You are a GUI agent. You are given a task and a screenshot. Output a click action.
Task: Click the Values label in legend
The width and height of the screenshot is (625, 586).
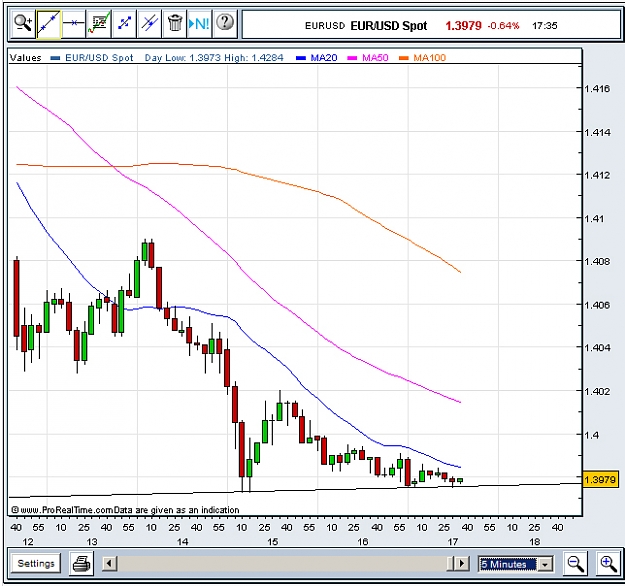(26, 58)
